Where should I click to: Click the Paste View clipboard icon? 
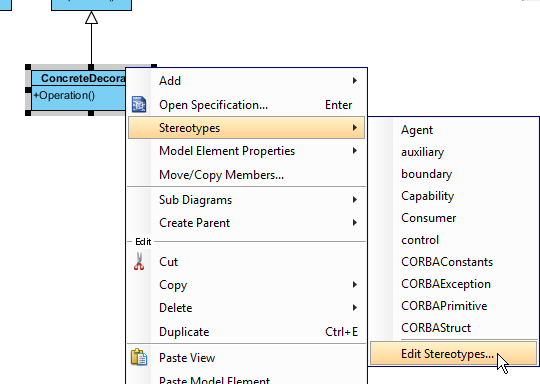pos(139,357)
